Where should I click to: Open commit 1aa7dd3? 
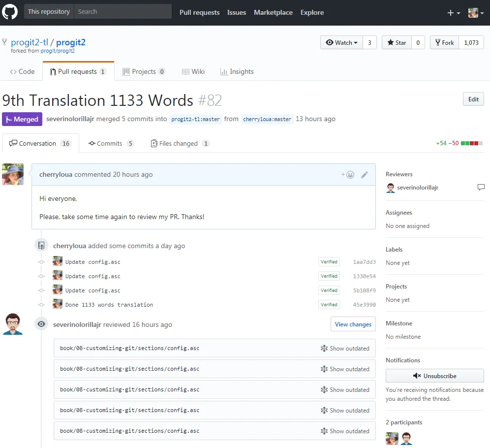pos(365,262)
